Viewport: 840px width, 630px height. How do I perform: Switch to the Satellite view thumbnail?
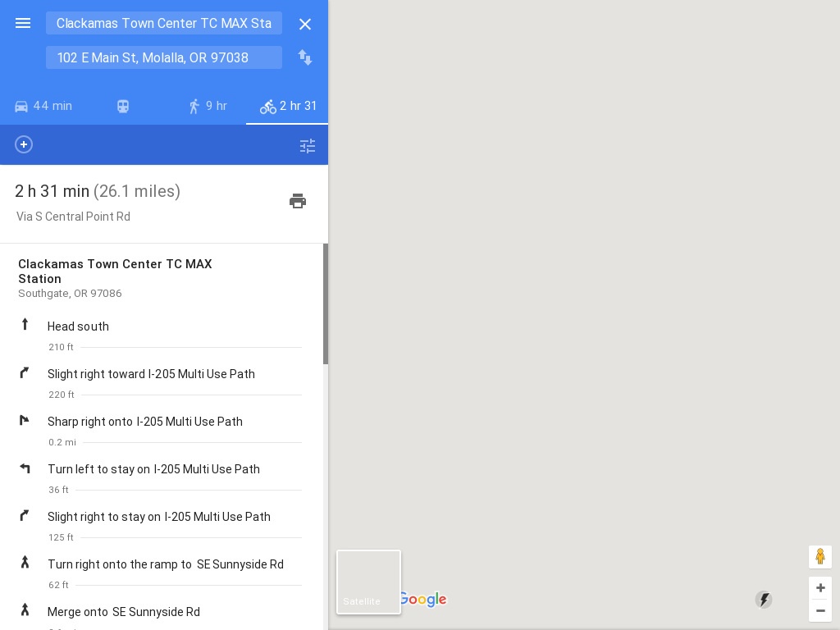368,582
